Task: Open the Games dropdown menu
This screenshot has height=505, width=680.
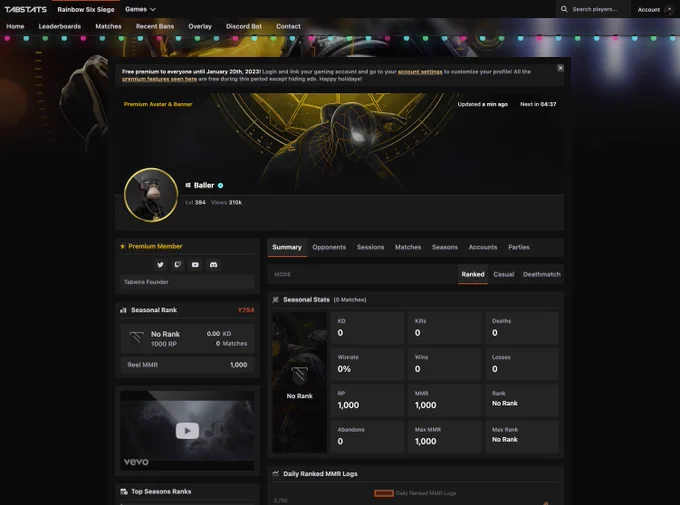Action: 140,9
